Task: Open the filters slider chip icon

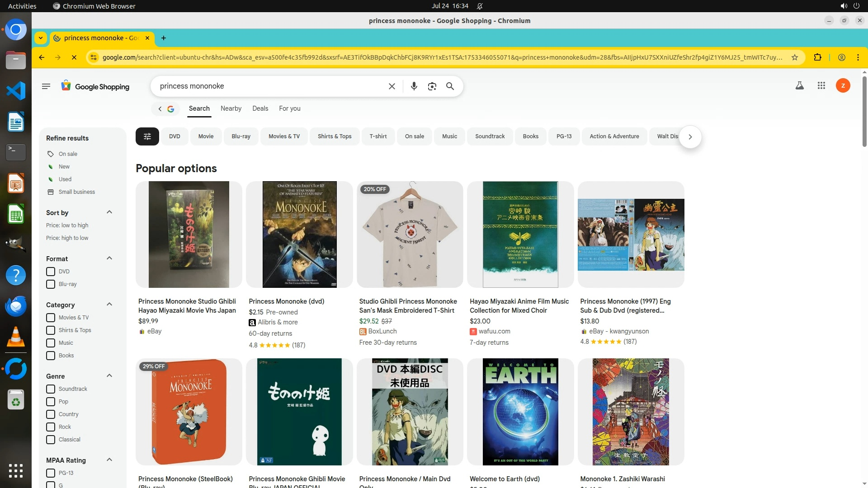Action: (x=147, y=136)
